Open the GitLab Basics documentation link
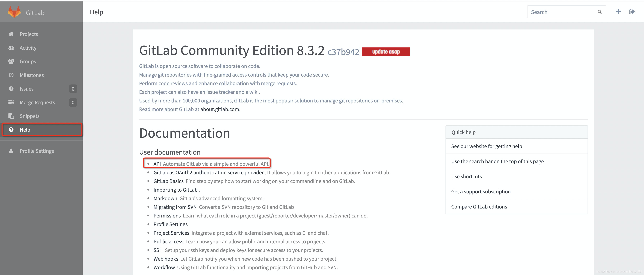 click(x=168, y=181)
